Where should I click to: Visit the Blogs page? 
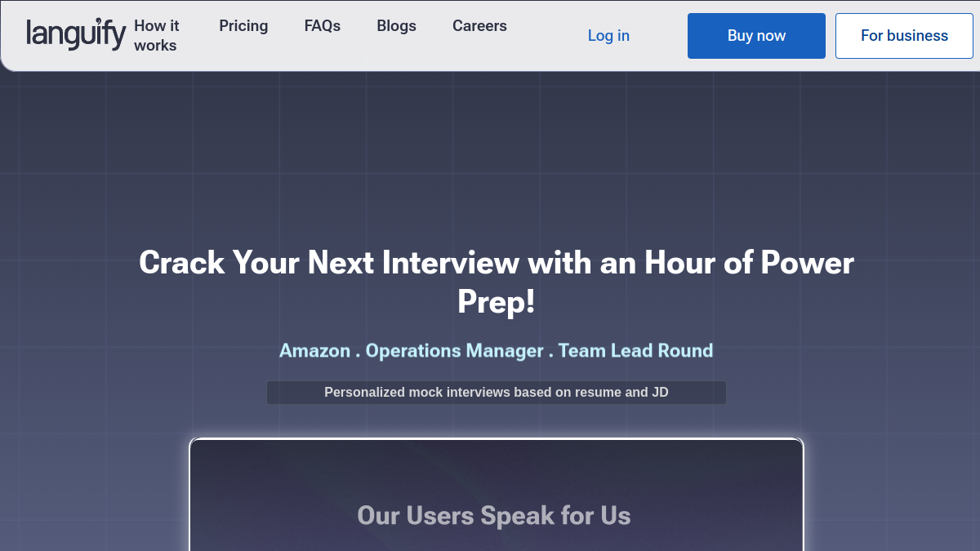tap(397, 26)
